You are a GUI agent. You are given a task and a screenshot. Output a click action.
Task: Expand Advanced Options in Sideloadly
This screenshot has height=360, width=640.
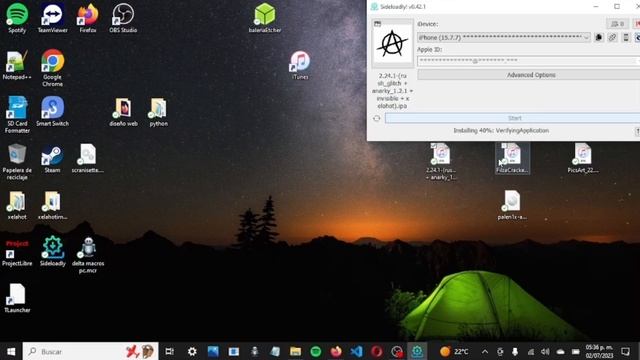tap(531, 75)
